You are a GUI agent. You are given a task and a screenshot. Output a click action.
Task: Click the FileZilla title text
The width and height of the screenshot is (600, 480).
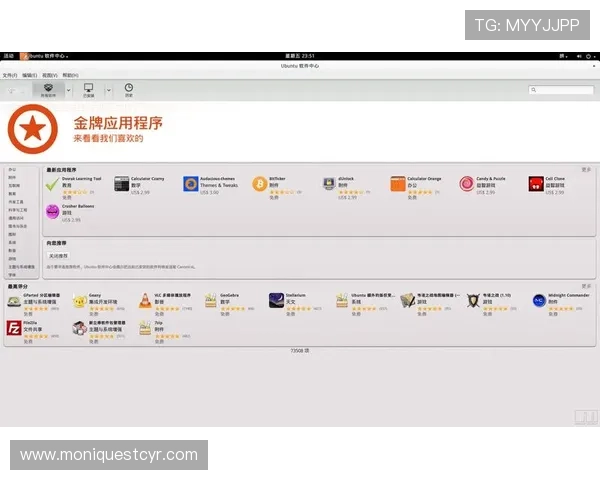click(30, 323)
